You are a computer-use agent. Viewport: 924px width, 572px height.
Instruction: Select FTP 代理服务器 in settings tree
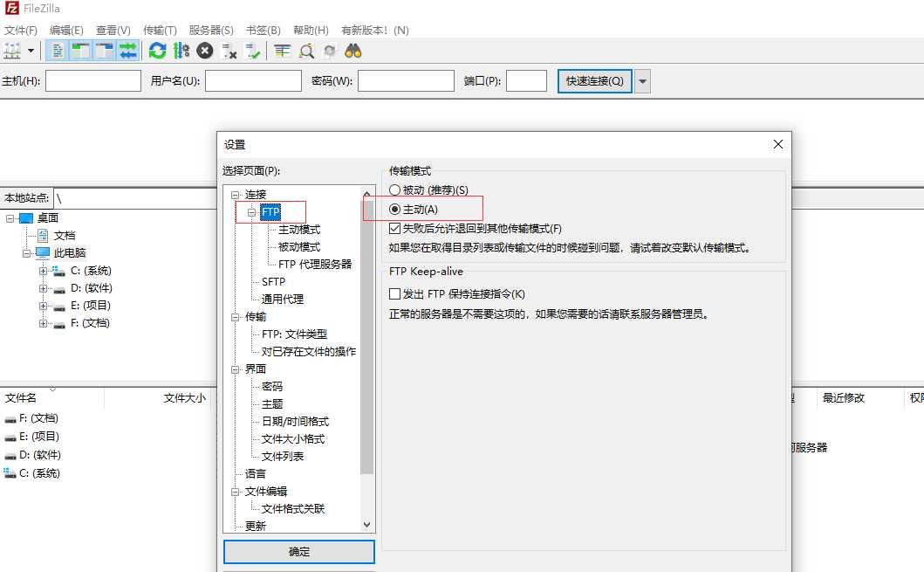pyautogui.click(x=315, y=265)
